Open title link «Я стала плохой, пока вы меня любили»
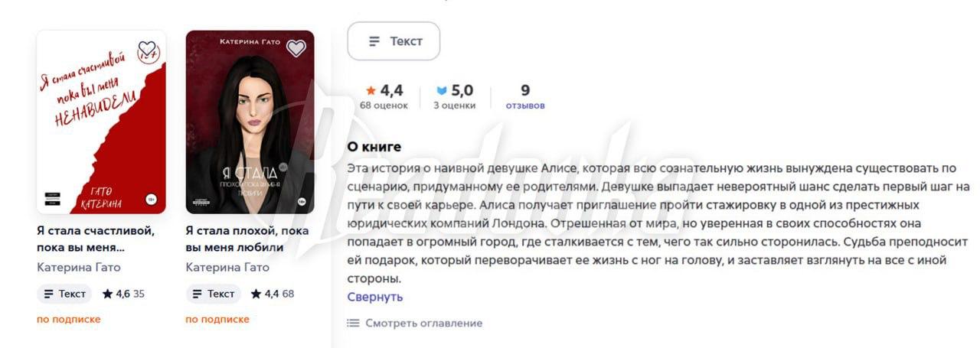Screen dimensions: 980x348 point(247,239)
